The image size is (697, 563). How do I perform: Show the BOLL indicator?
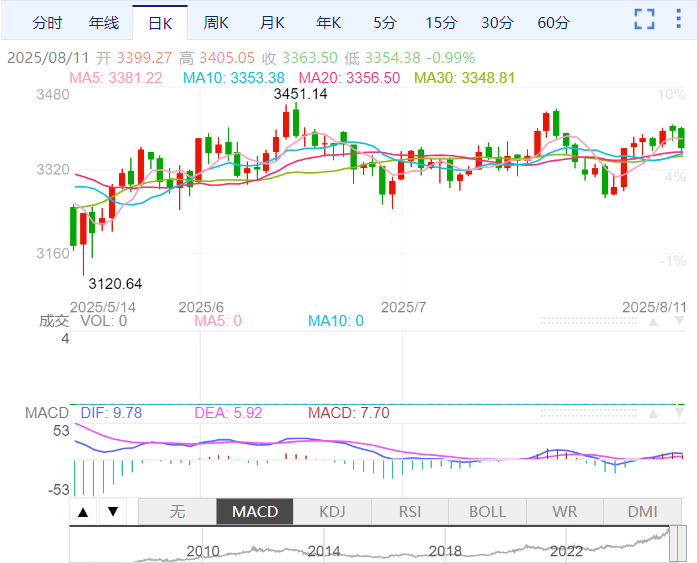coord(487,511)
